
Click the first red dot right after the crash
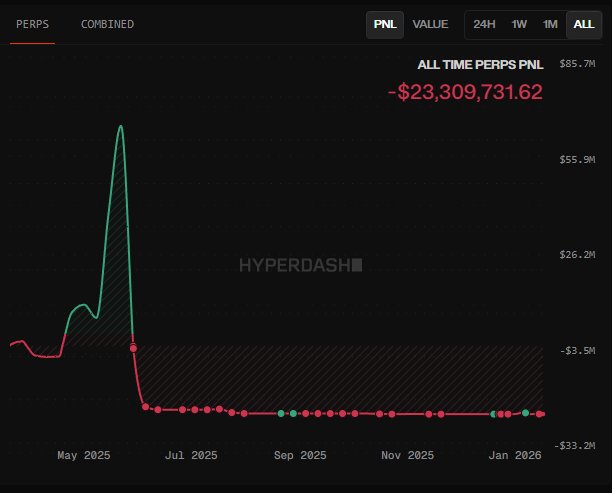[x=145, y=406]
